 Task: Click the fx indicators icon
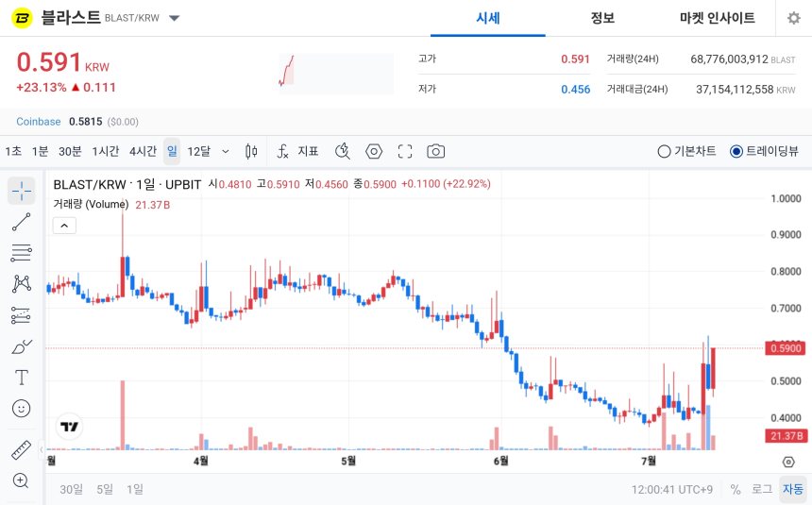click(282, 151)
